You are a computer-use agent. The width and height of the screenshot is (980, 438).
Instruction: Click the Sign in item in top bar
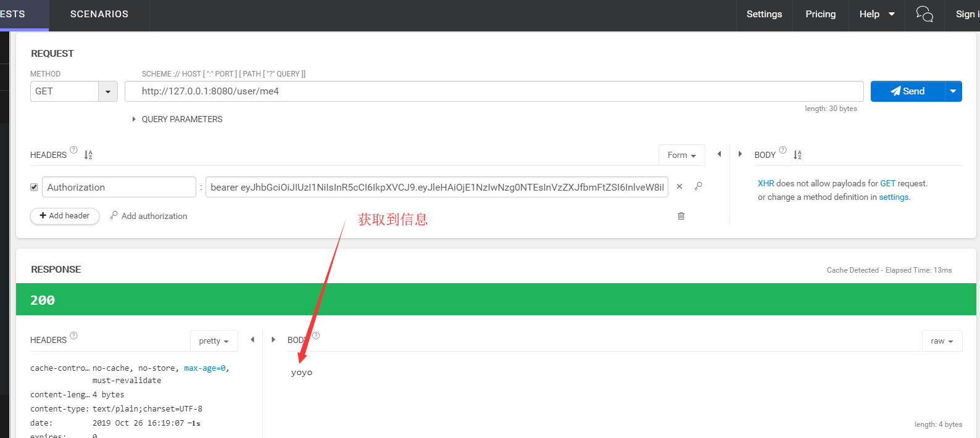coord(966,14)
